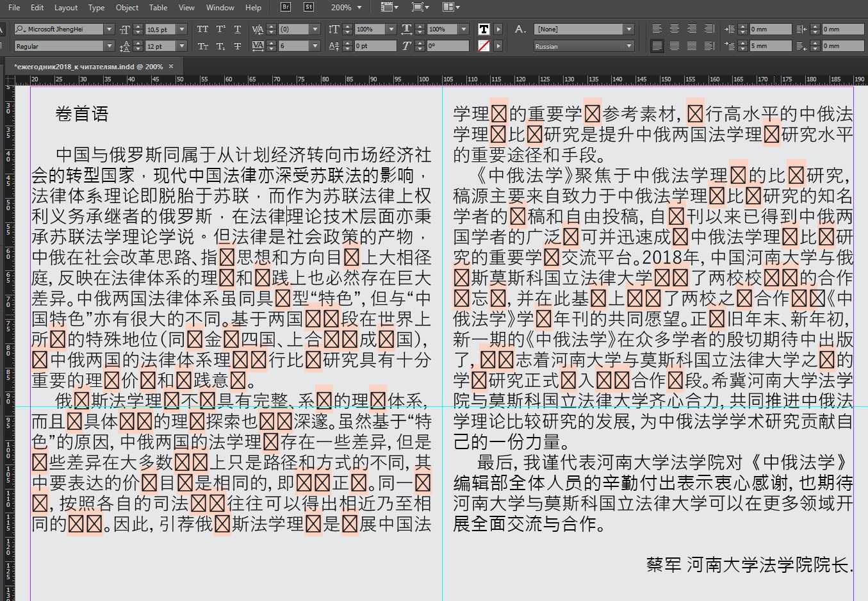Click the horizontal scale icon
Viewport: 868px width, 601px height.
point(406,29)
